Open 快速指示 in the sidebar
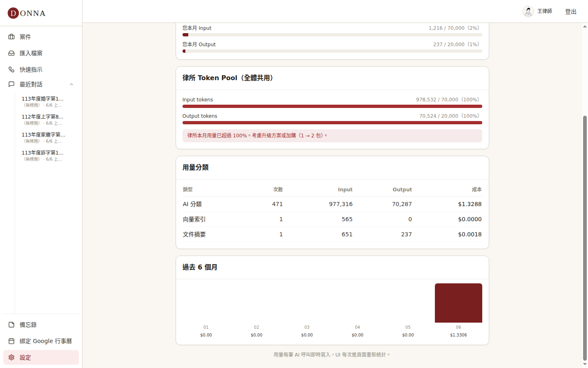 [41, 70]
